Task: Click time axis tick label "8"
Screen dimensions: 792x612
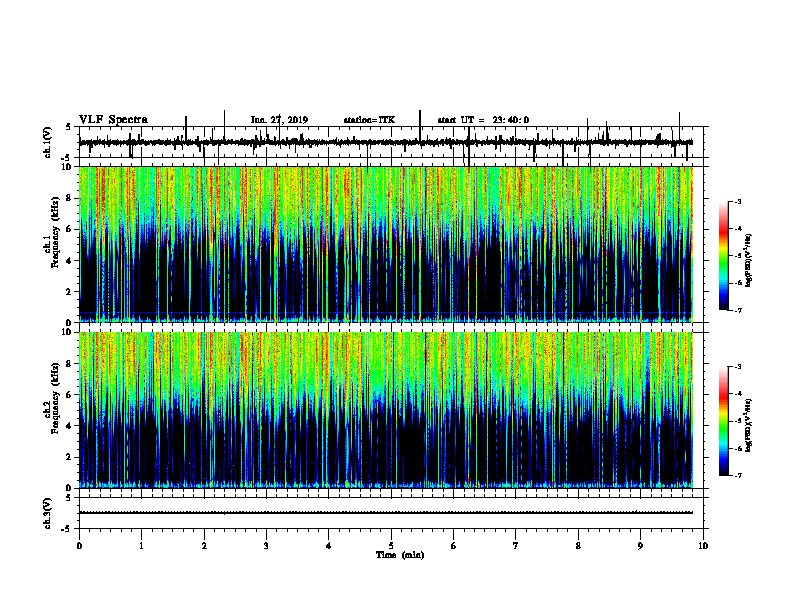Action: [578, 546]
